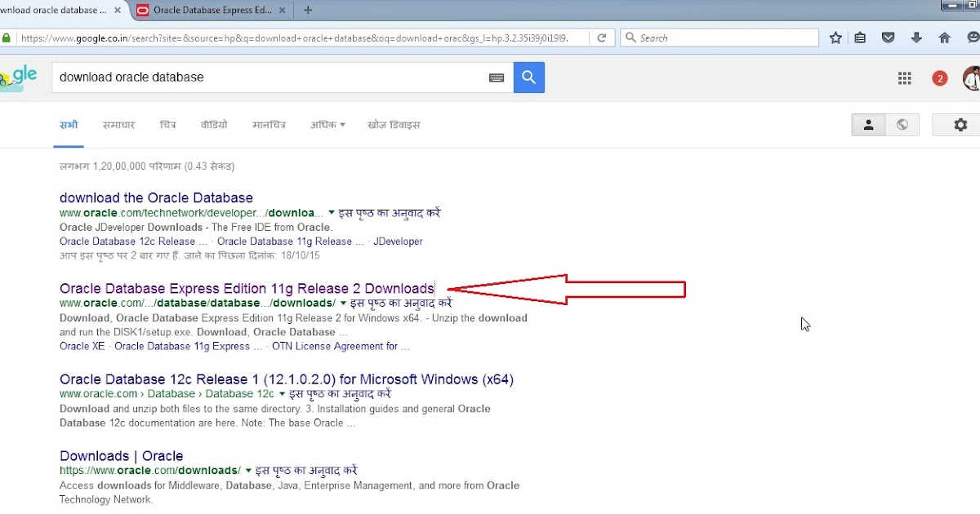The height and width of the screenshot is (514, 980).
Task: Click the blue Google search button
Action: coord(529,78)
